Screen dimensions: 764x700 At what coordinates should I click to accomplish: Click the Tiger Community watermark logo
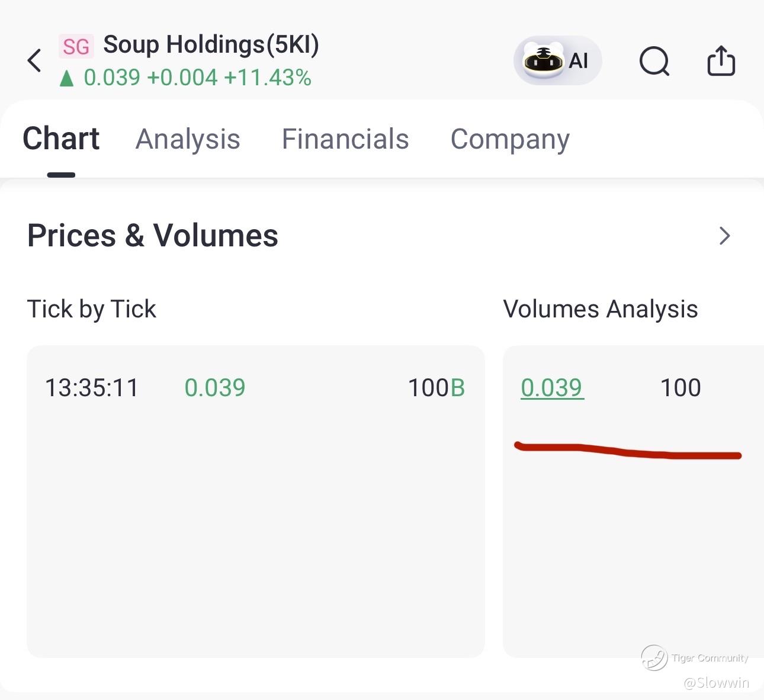point(654,658)
